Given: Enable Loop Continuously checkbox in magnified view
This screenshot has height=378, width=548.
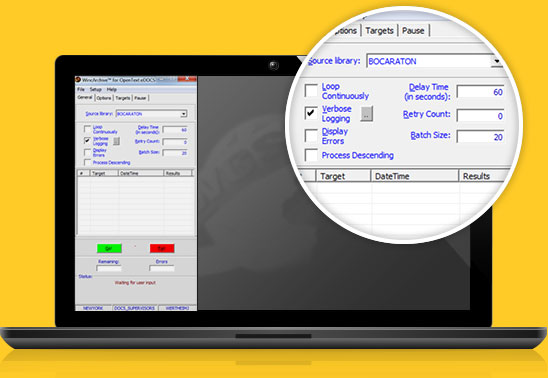Looking at the screenshot, I should point(311,90).
